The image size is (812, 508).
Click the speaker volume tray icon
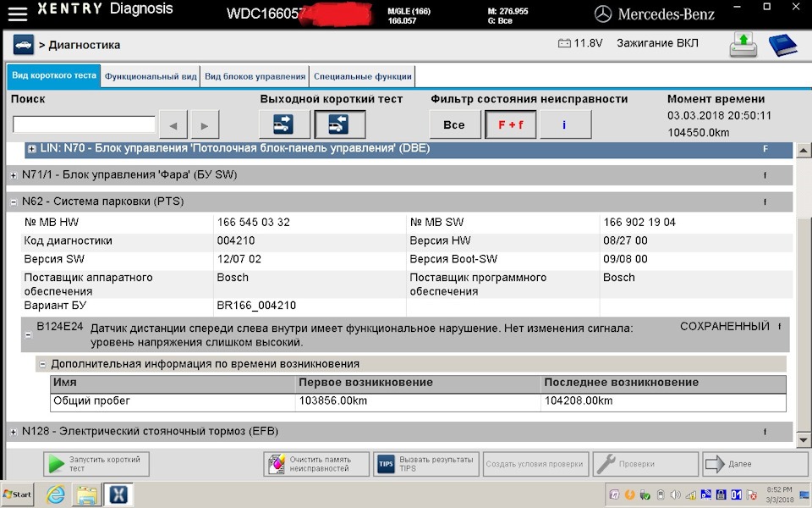click(675, 494)
